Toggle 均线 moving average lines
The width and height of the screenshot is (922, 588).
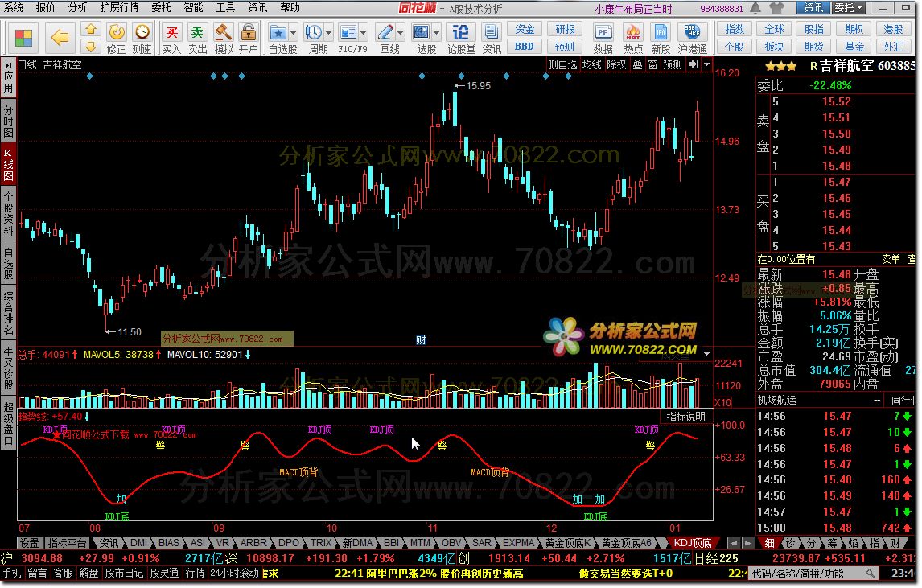591,64
